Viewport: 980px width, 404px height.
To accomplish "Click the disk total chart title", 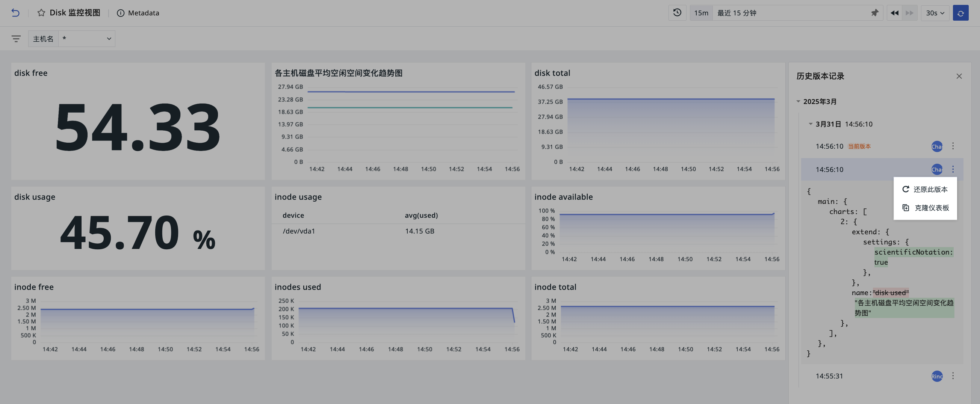I will [x=552, y=73].
